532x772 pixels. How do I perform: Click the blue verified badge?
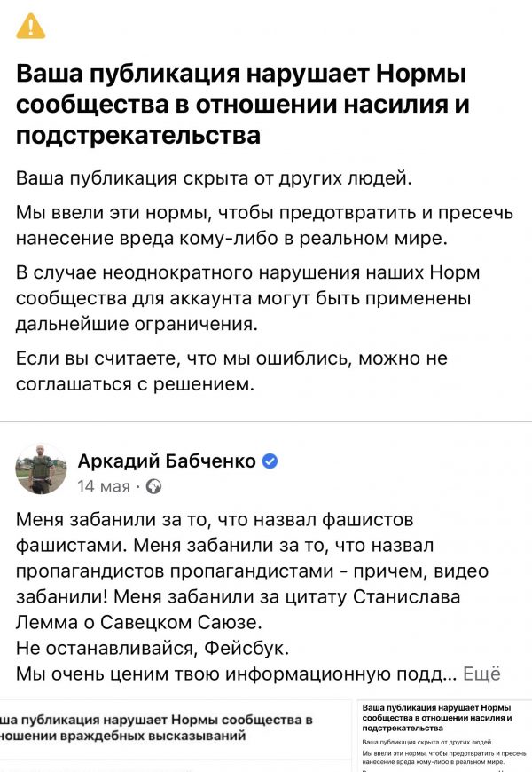(x=270, y=461)
